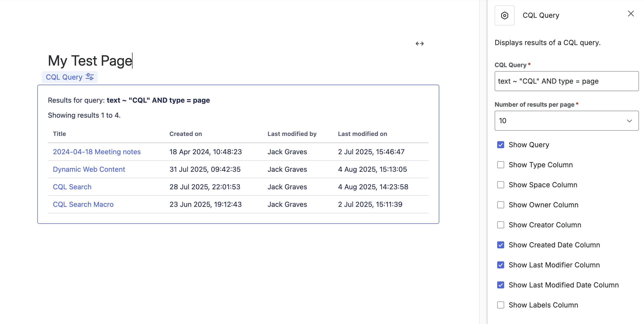Uncheck Show Last Modifier Column
Viewport: 644px width, 324px height.
tap(500, 265)
